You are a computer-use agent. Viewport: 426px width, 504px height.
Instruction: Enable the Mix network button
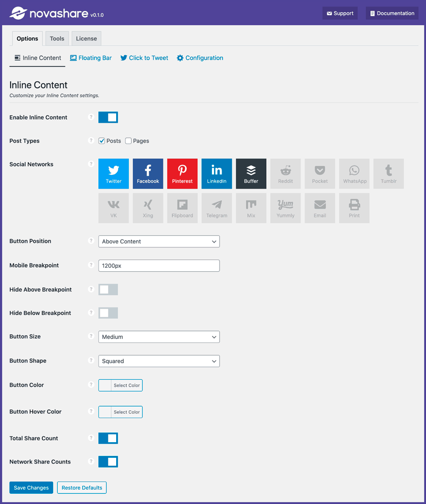pos(251,208)
